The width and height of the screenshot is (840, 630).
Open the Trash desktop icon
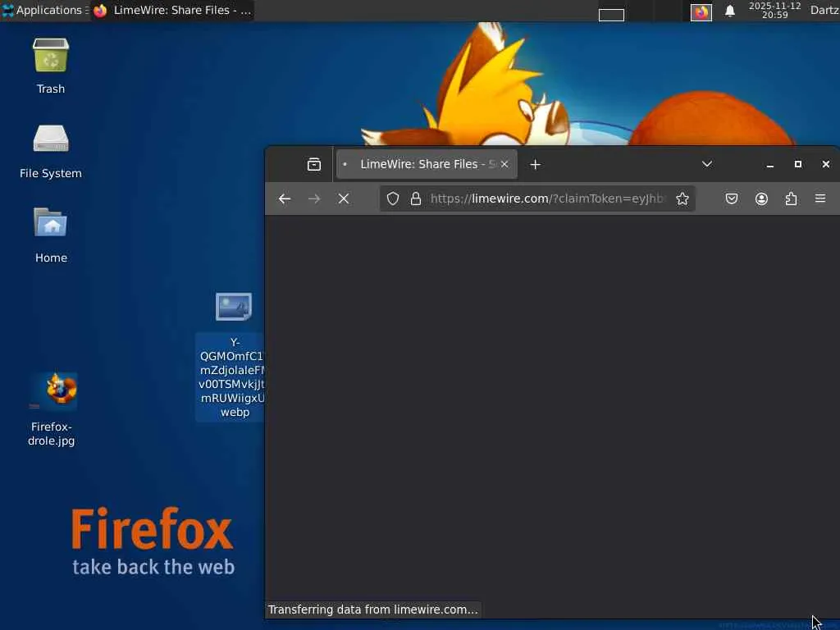[51, 66]
